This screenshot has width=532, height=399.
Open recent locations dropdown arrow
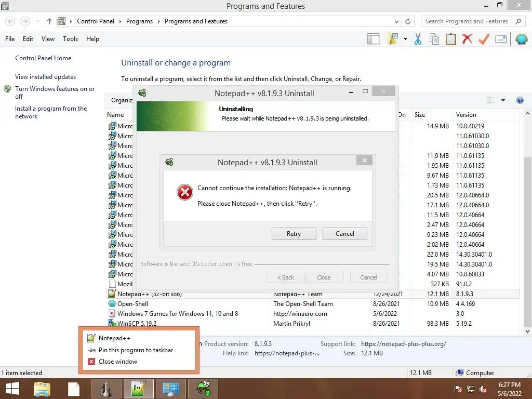[37, 21]
